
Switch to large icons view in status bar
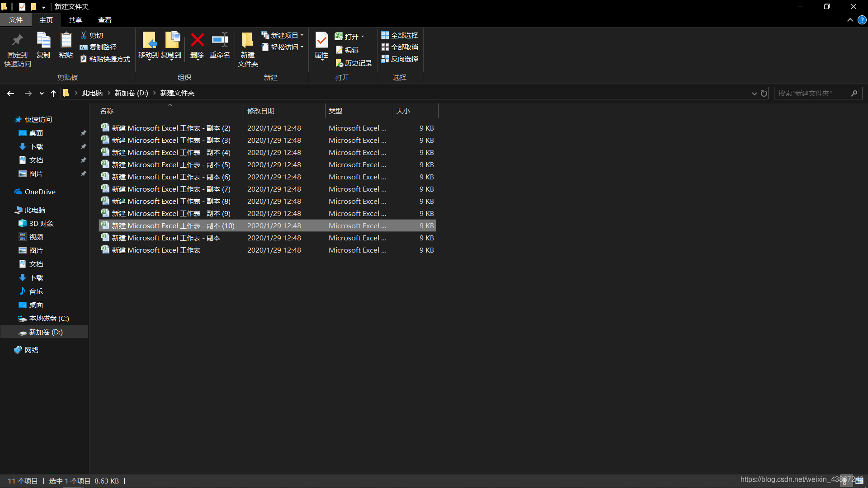pos(859,481)
